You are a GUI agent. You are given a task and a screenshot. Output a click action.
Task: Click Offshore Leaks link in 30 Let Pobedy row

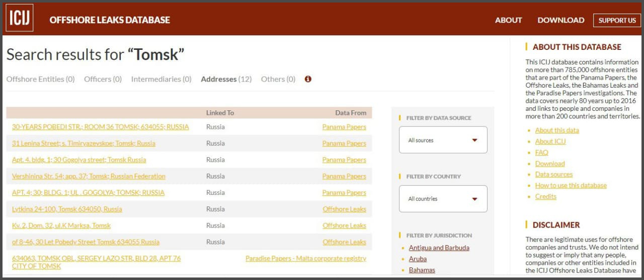pyautogui.click(x=344, y=242)
